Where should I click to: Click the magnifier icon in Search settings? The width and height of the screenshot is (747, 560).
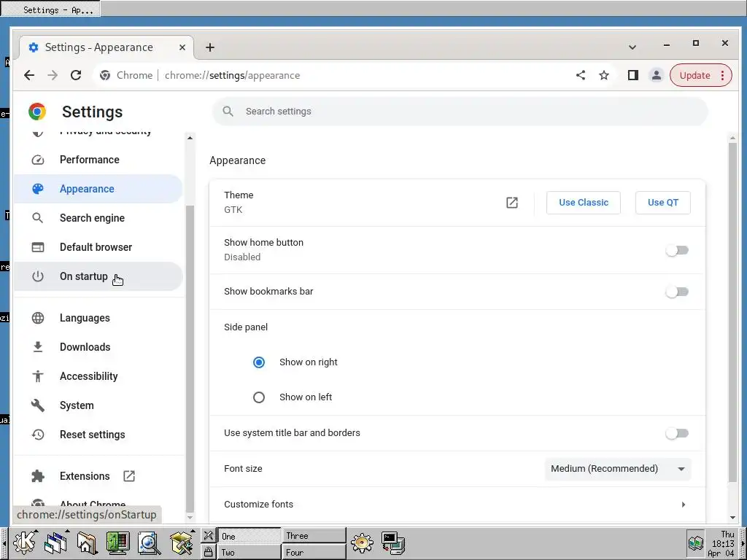point(228,112)
